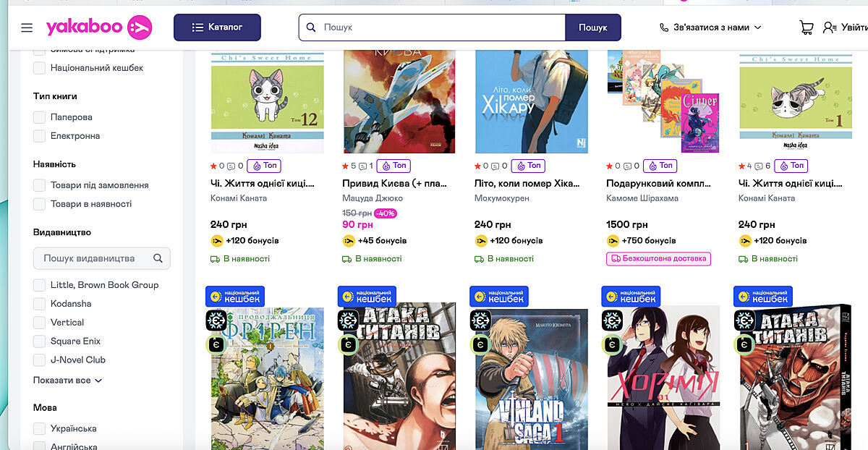The image size is (868, 450).
Task: Open the shopping cart icon
Action: (807, 27)
